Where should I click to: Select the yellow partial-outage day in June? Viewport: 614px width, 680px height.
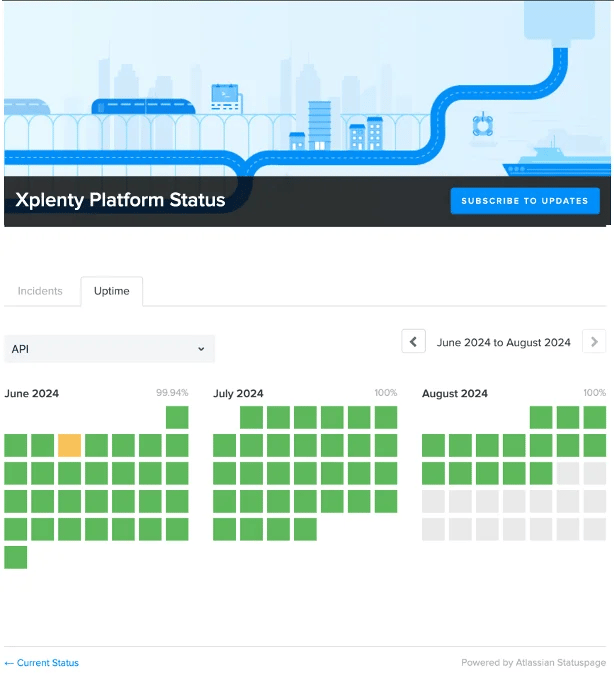pos(69,445)
